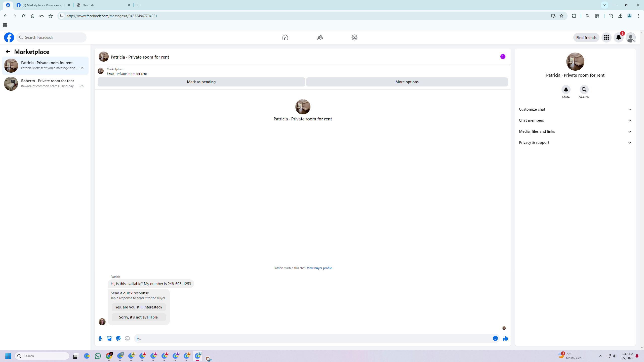Attach a photo using the image icon
The image size is (644, 362).
point(109,338)
